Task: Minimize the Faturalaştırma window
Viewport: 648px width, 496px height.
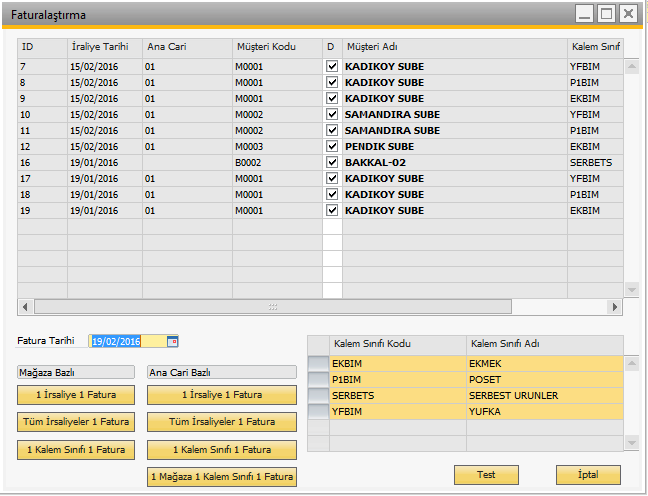Action: coord(584,14)
